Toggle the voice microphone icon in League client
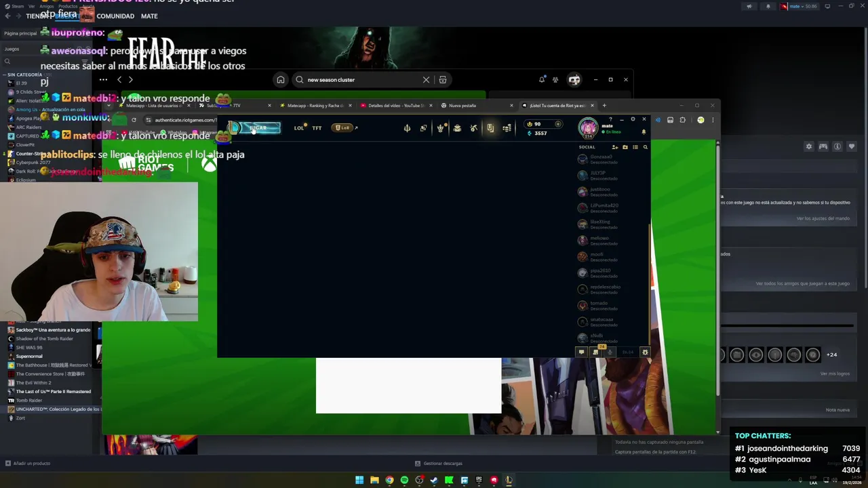Viewport: 868px width, 488px height. tap(610, 352)
